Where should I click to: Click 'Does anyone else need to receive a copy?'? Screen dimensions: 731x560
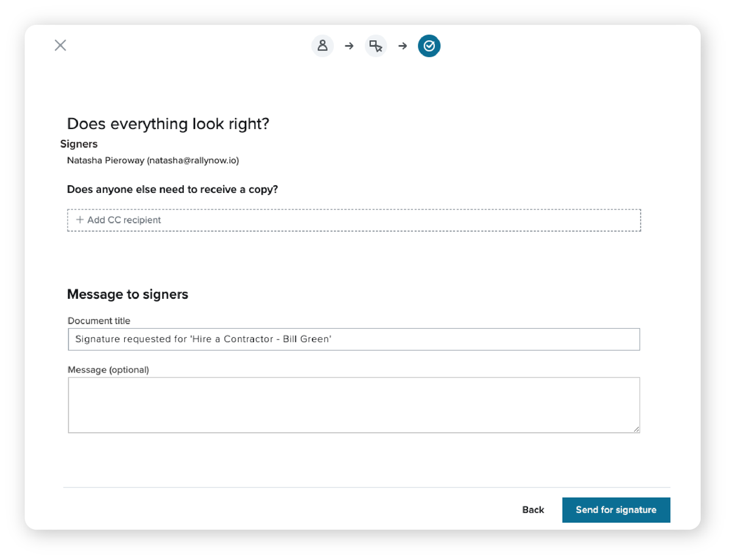(172, 189)
